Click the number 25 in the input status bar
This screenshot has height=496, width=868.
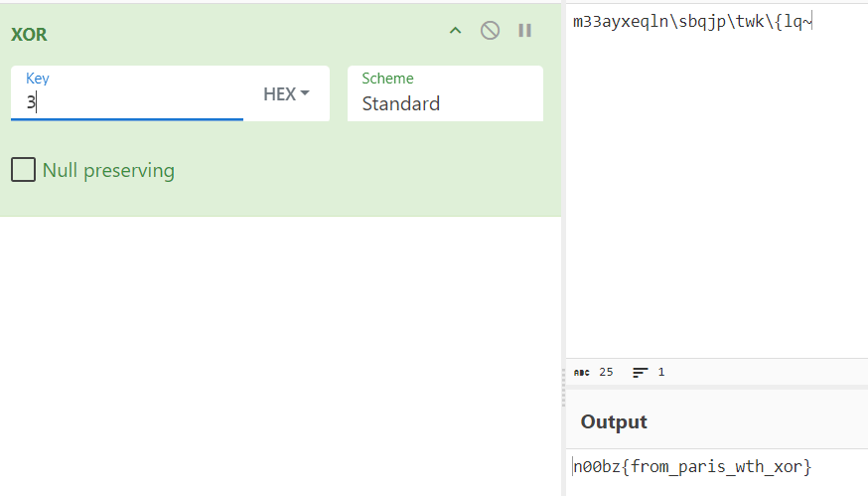click(x=607, y=373)
